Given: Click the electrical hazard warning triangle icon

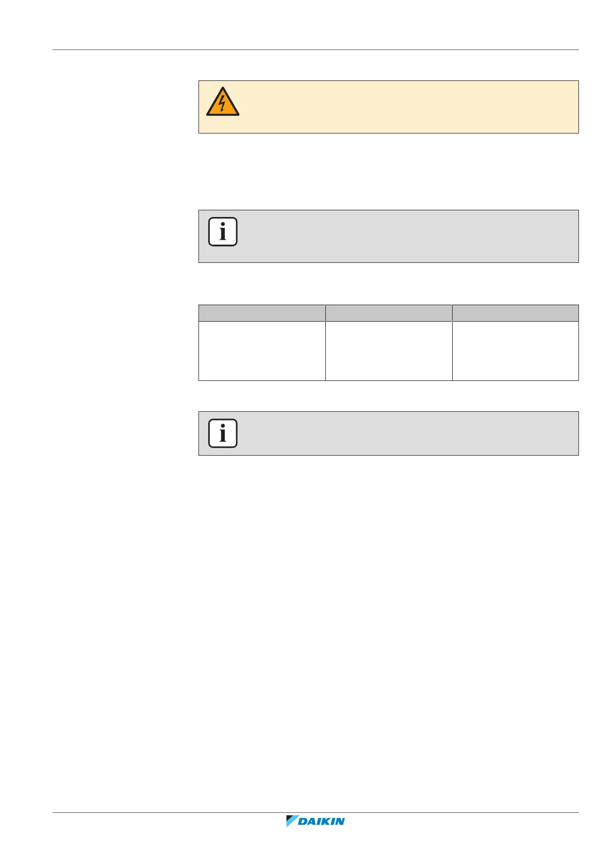Looking at the screenshot, I should coord(222,102).
